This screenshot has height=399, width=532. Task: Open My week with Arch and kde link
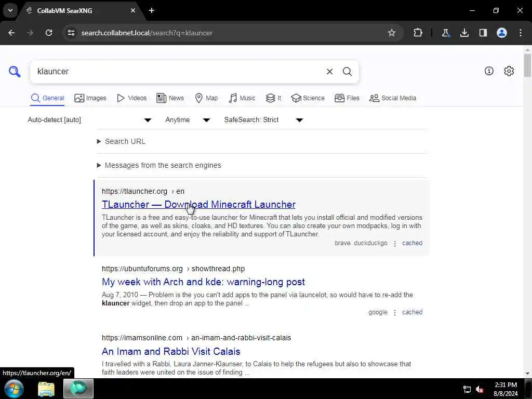pyautogui.click(x=203, y=282)
